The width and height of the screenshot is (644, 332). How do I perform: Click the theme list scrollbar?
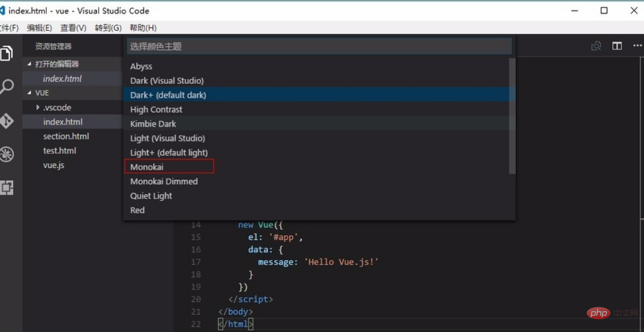pos(512,115)
